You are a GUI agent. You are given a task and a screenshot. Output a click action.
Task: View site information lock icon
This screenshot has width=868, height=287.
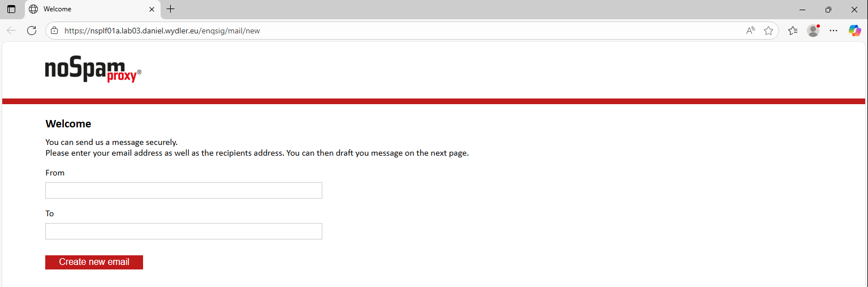[x=54, y=31]
